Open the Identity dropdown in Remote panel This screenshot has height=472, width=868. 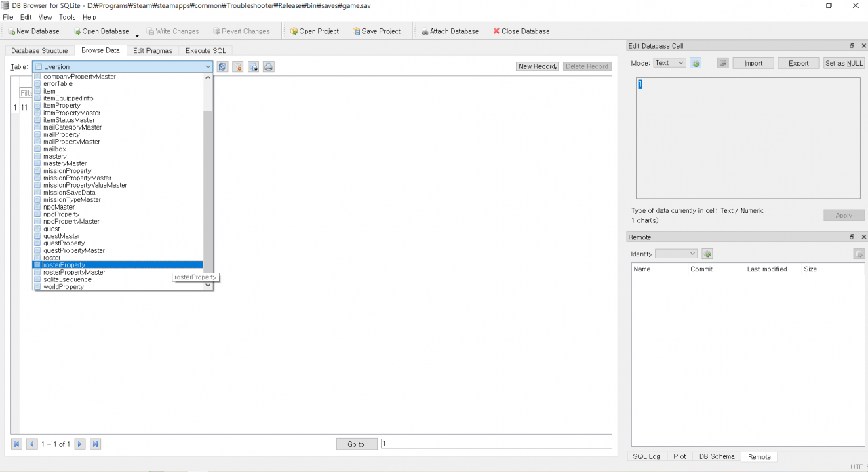point(676,254)
